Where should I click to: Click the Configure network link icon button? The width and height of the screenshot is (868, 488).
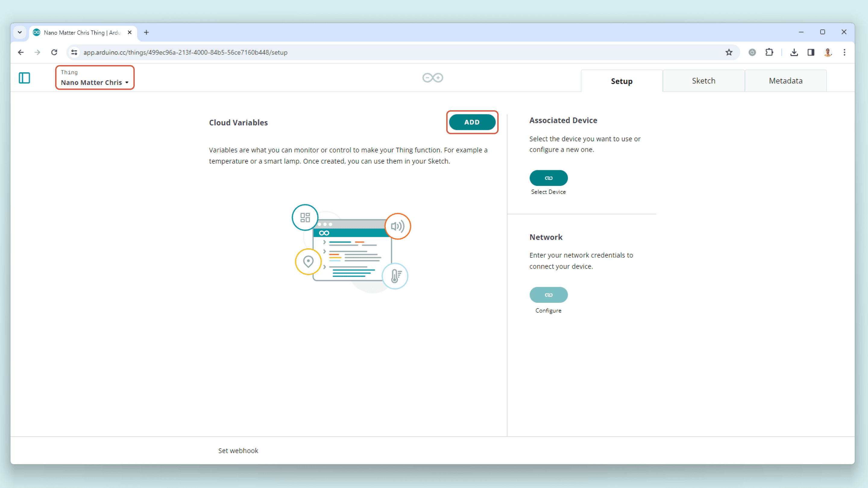pyautogui.click(x=548, y=295)
